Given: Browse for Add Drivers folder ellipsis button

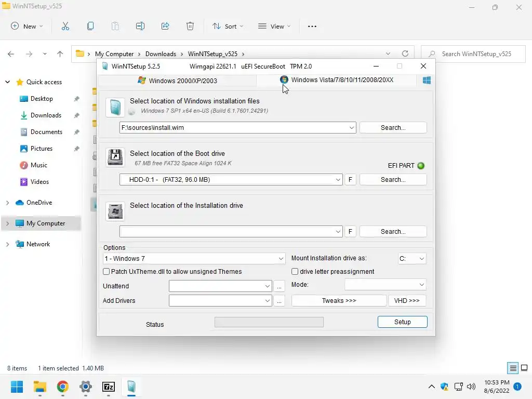Looking at the screenshot, I should tap(279, 301).
